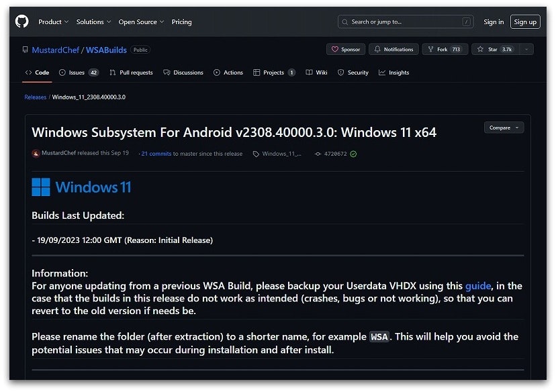Viewport: 556px width, 392px height.
Task: Switch to the Code tab
Action: (x=37, y=72)
